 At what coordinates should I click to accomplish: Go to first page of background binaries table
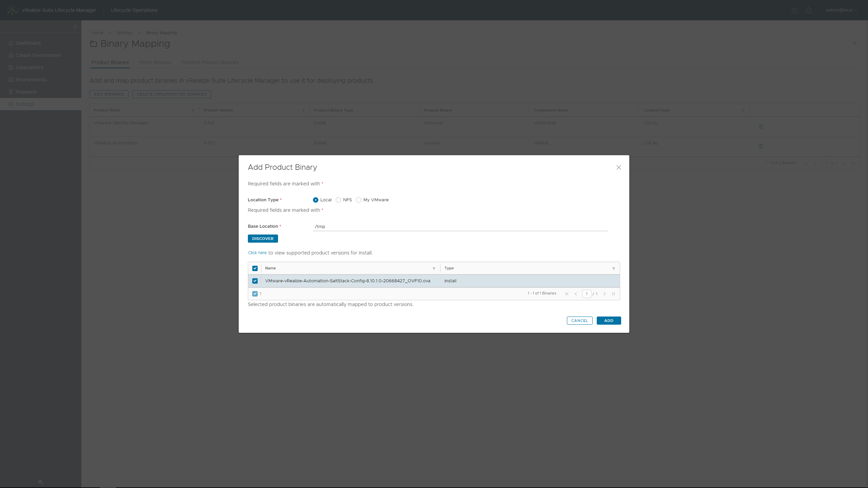click(807, 163)
